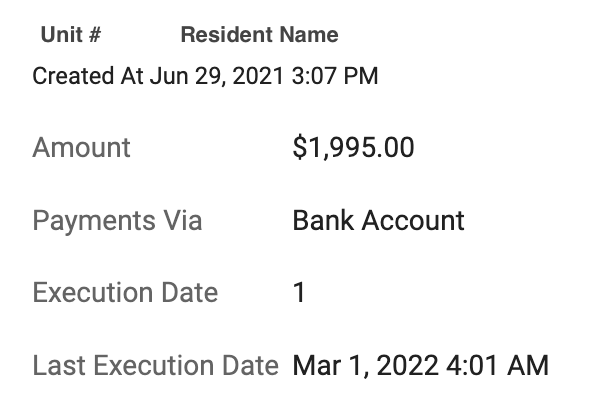Click the word "Via" in Payments Via
This screenshot has height=412, width=602.
182,220
